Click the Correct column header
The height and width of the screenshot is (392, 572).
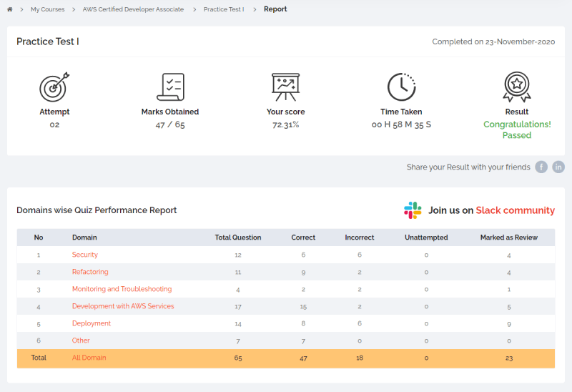pyautogui.click(x=303, y=237)
